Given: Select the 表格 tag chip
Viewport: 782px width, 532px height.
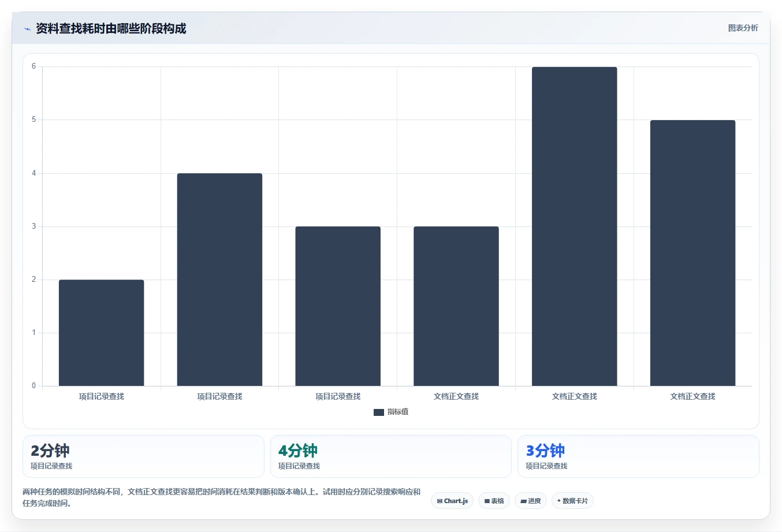Looking at the screenshot, I should click(x=494, y=501).
